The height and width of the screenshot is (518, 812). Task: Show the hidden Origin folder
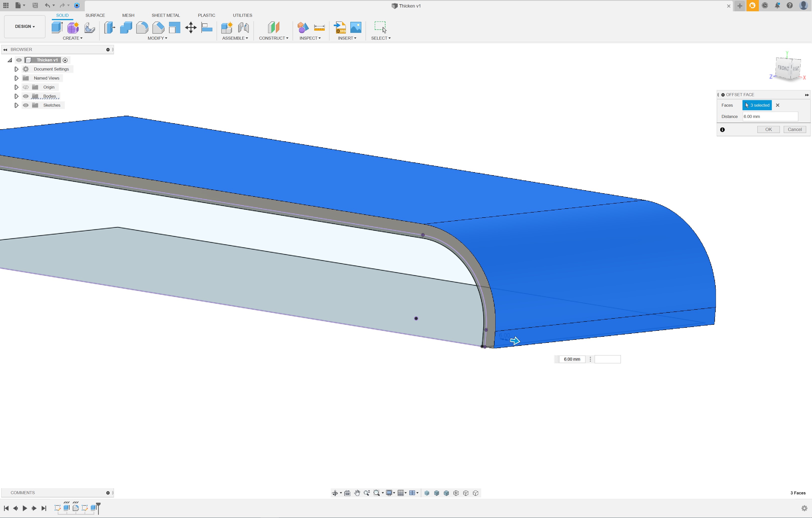(26, 87)
